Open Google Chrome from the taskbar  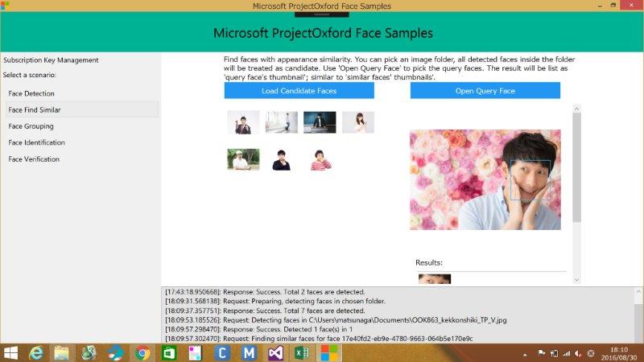tap(142, 353)
